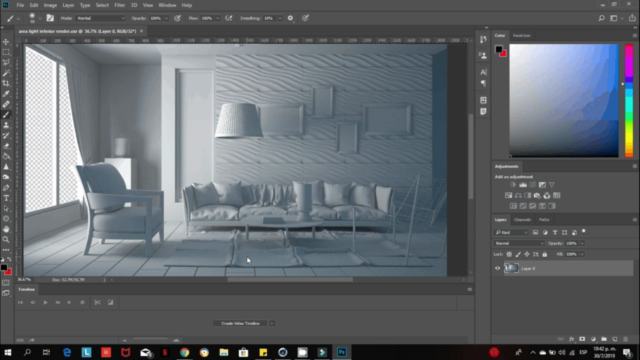Select the Crop tool
The image size is (640, 360).
(x=6, y=83)
